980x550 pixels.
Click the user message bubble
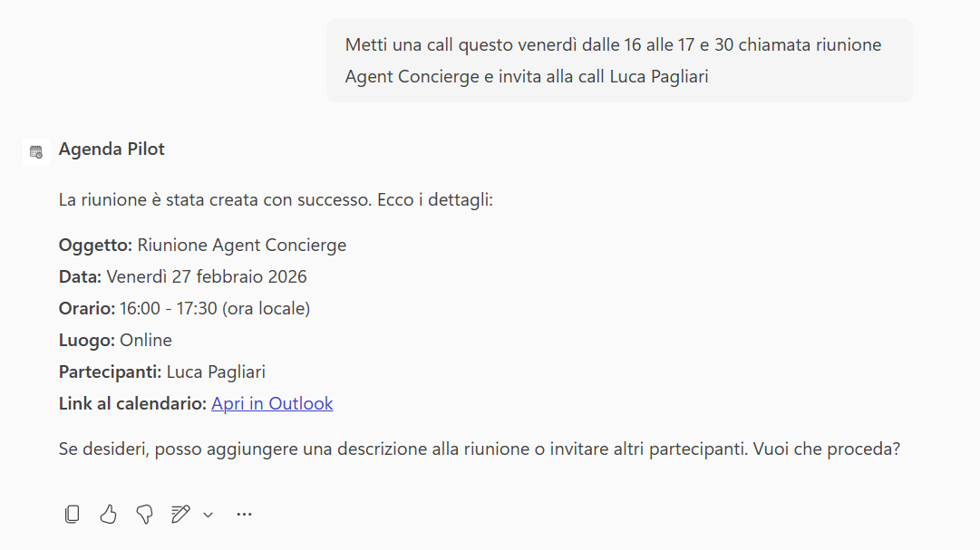click(618, 61)
